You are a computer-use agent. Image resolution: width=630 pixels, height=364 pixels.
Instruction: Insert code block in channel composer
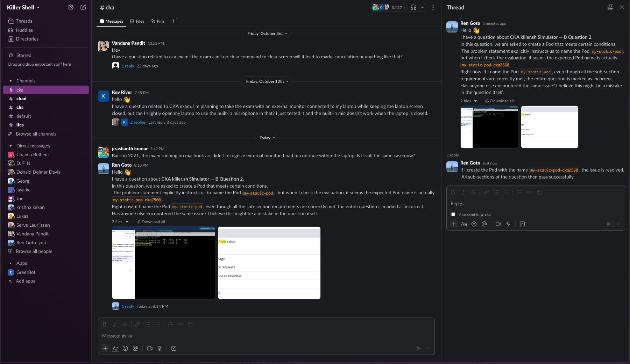click(x=191, y=324)
